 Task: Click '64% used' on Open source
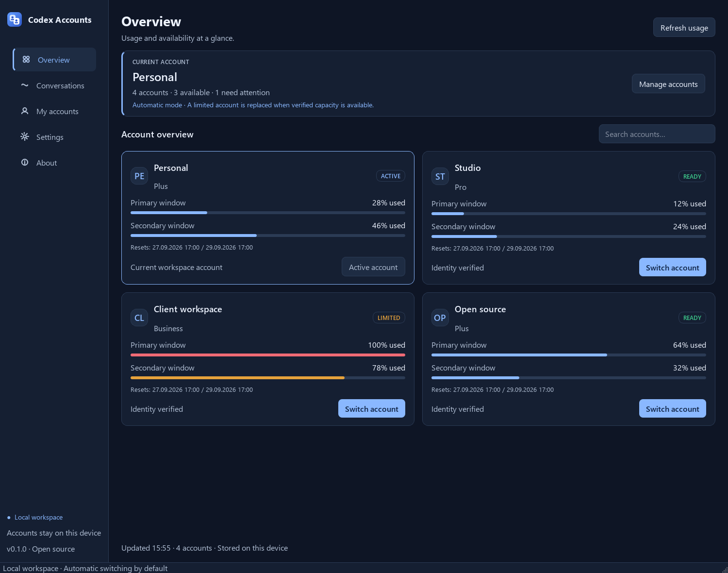(689, 345)
